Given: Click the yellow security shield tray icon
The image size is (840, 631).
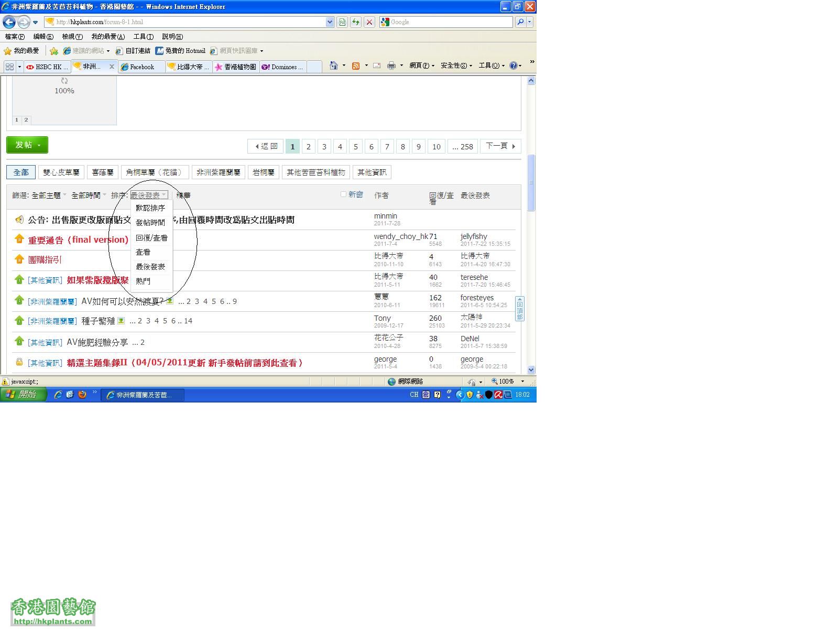Looking at the screenshot, I should tap(470, 395).
